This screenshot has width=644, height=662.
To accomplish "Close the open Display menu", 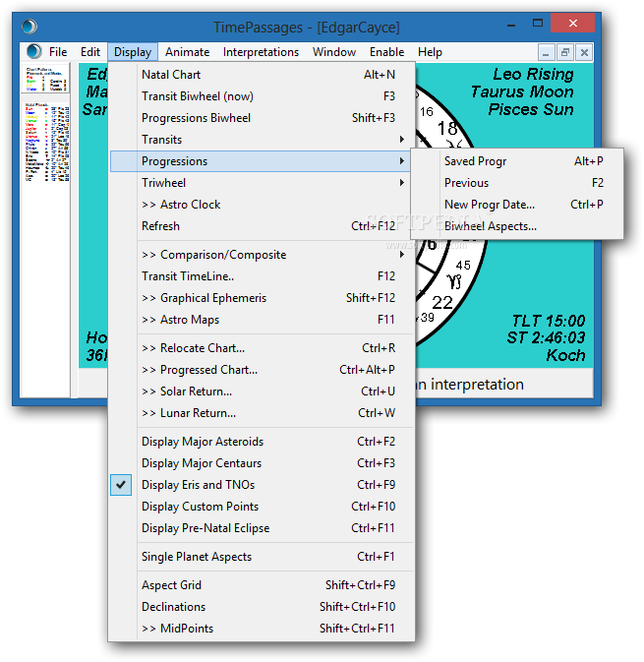I will tap(133, 52).
